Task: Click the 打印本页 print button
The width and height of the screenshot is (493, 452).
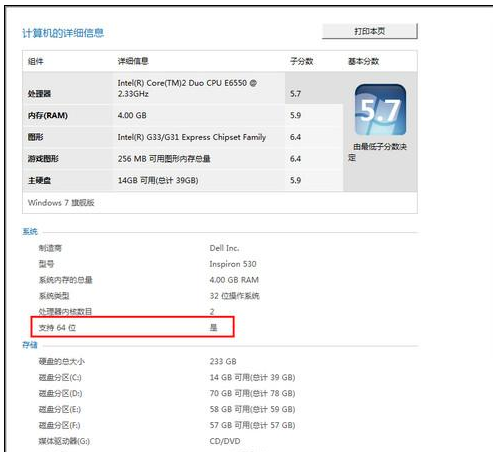Action: pos(369,31)
